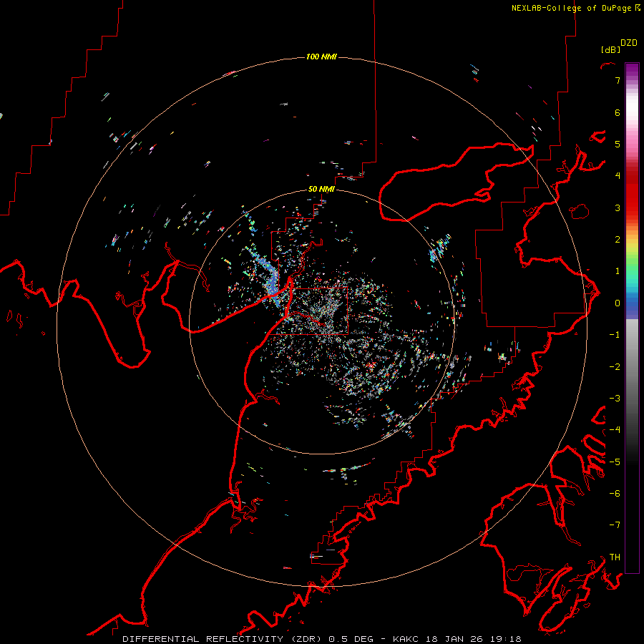Click the DIFFERENTIAL REFLECTIVITY (ZDR) footer title
This screenshot has height=644, width=644.
[223, 639]
